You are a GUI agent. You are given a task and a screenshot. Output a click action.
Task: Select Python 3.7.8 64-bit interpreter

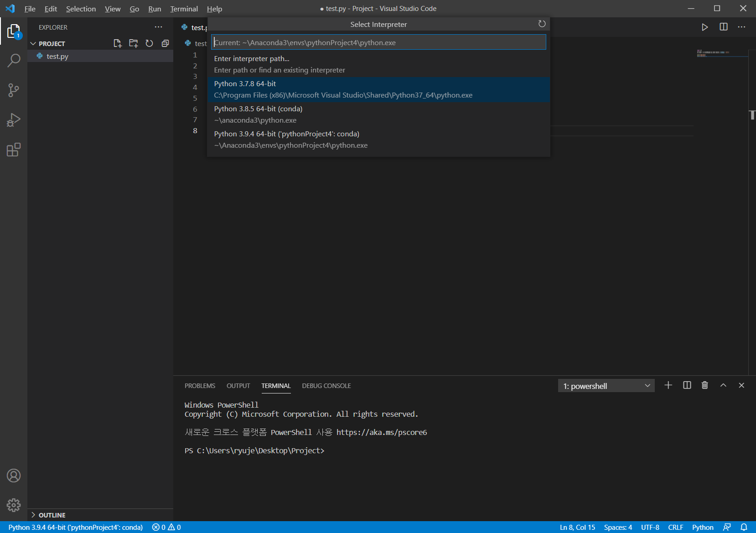coord(378,89)
